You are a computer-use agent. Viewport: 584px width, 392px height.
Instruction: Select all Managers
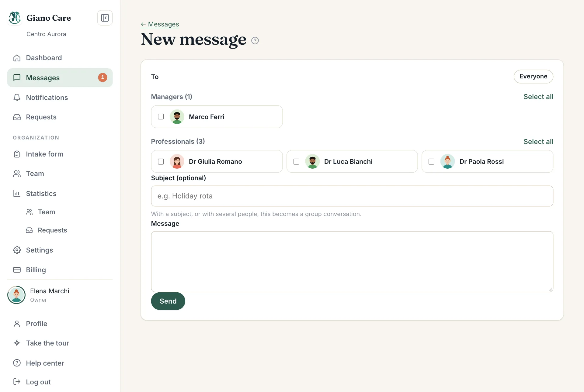(538, 97)
